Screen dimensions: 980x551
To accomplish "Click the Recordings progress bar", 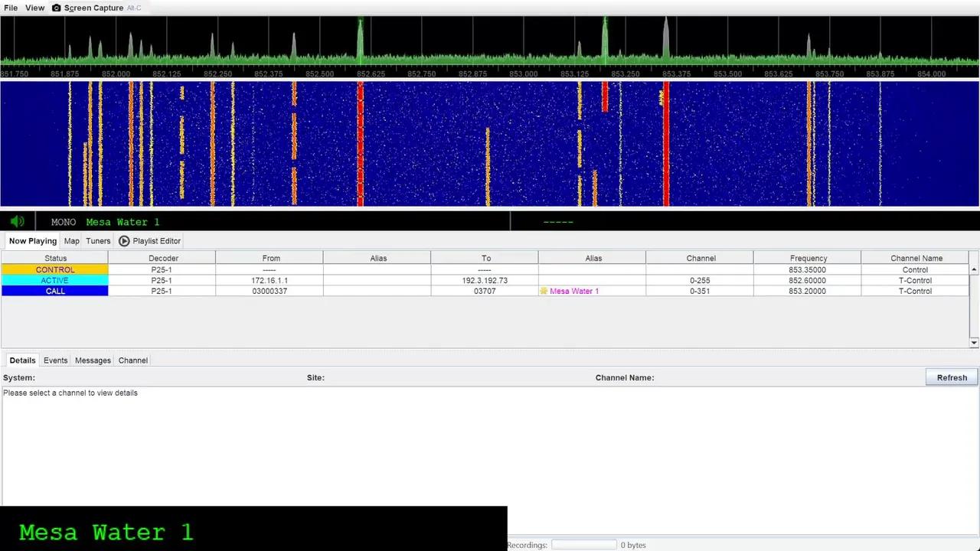I will pos(583,545).
